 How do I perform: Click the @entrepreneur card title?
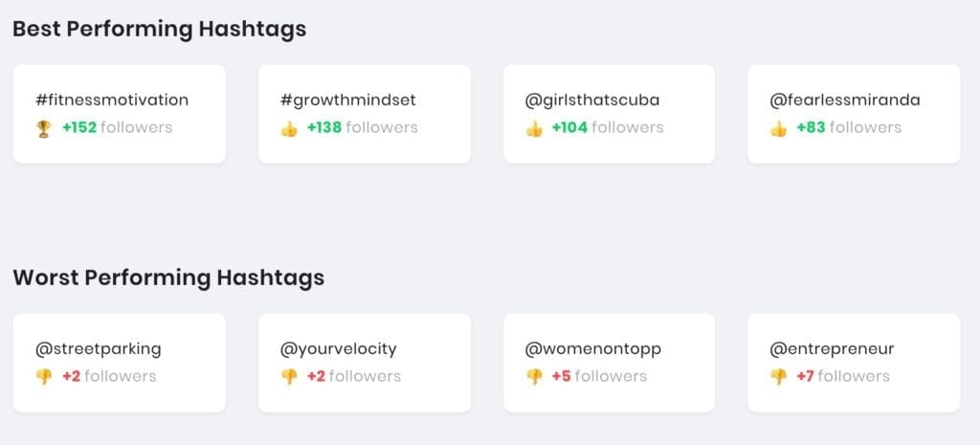832,348
